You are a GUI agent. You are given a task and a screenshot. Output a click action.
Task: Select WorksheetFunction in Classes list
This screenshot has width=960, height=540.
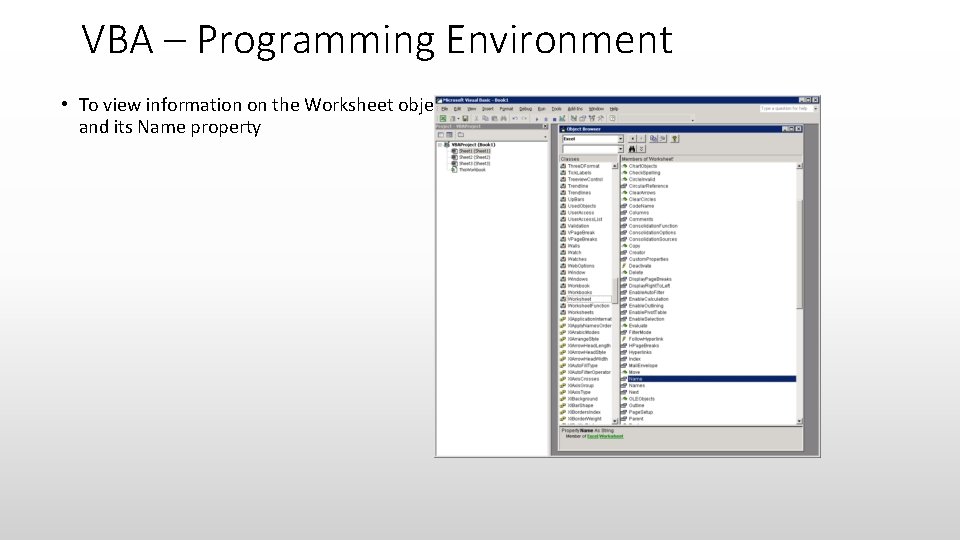tap(588, 306)
